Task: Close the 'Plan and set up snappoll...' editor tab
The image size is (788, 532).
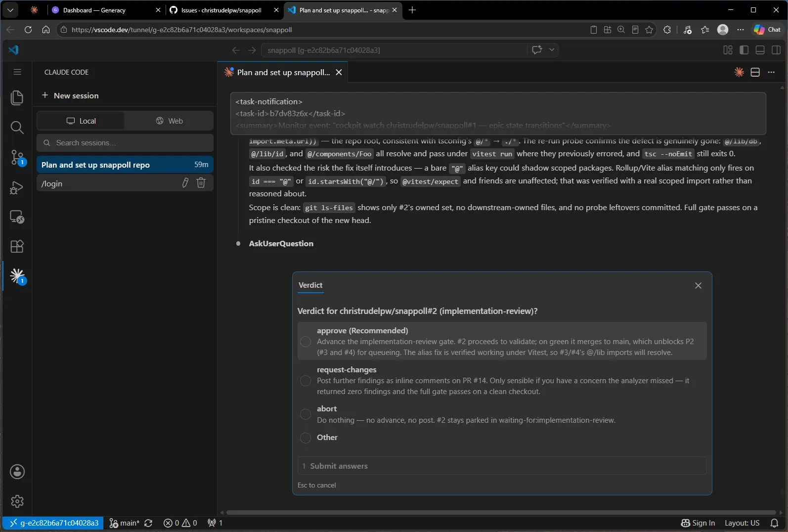Action: click(339, 72)
